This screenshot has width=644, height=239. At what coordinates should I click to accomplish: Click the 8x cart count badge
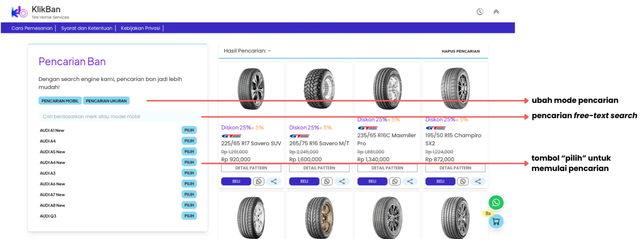click(x=488, y=213)
